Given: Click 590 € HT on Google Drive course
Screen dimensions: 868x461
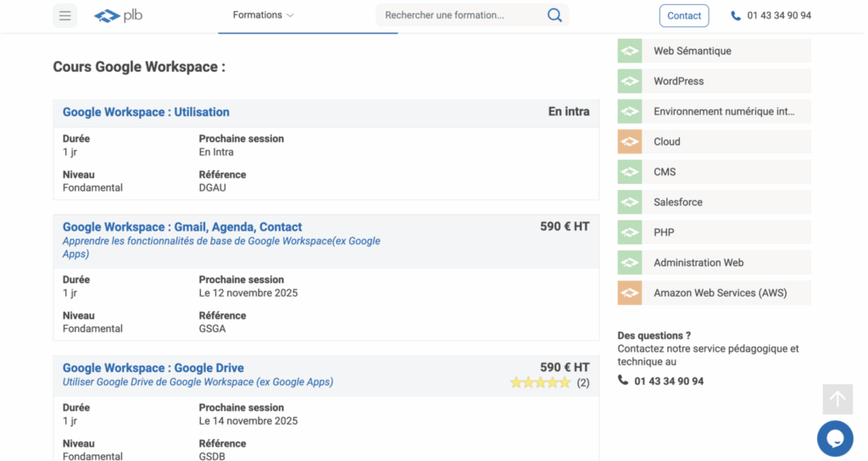Looking at the screenshot, I should tap(565, 368).
